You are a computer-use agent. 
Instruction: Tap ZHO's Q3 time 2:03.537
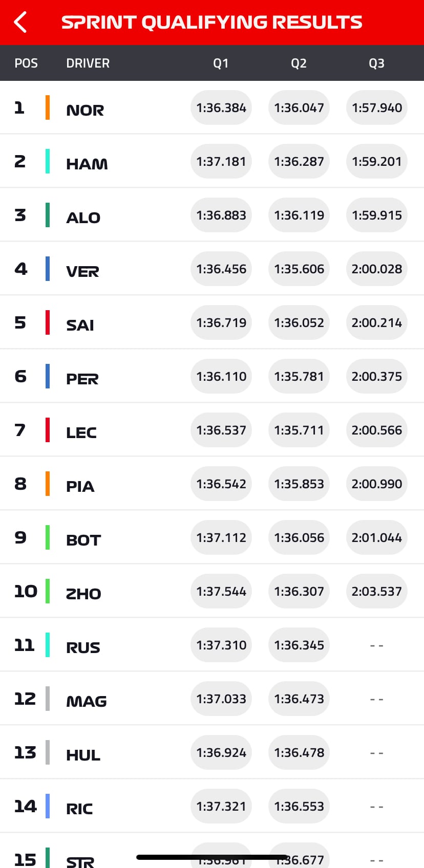[377, 591]
